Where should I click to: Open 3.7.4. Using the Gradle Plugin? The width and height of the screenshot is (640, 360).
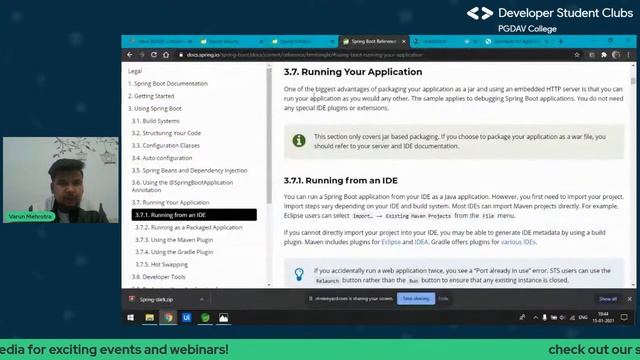pyautogui.click(x=174, y=252)
